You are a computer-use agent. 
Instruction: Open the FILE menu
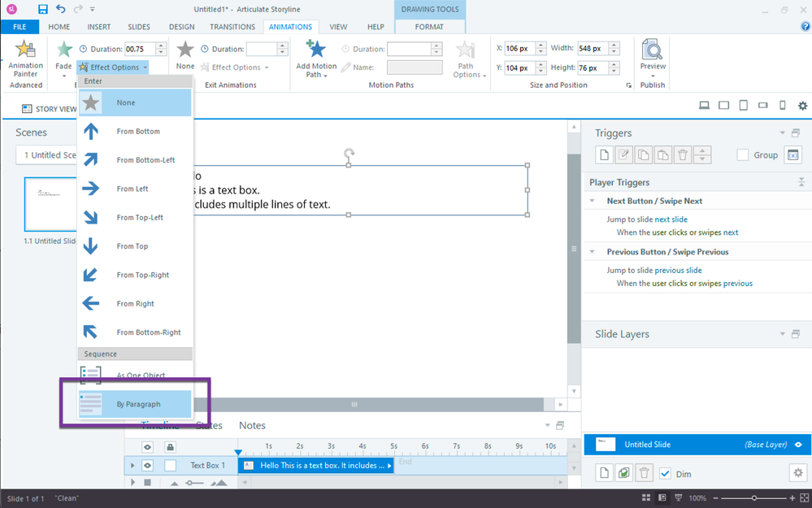(20, 27)
